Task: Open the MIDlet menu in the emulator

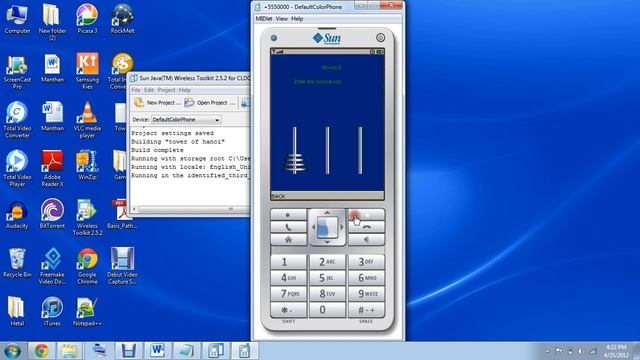Action: tap(264, 19)
